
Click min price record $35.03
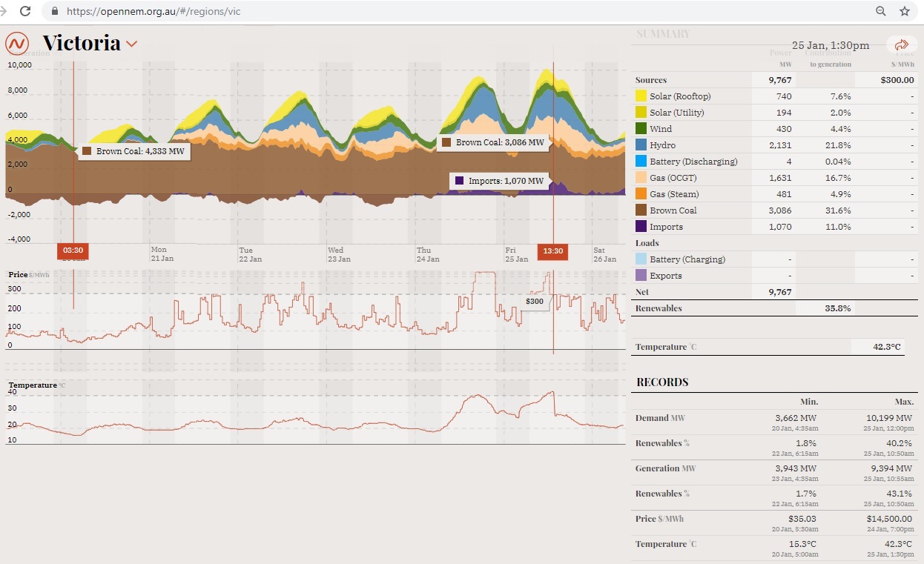(804, 519)
